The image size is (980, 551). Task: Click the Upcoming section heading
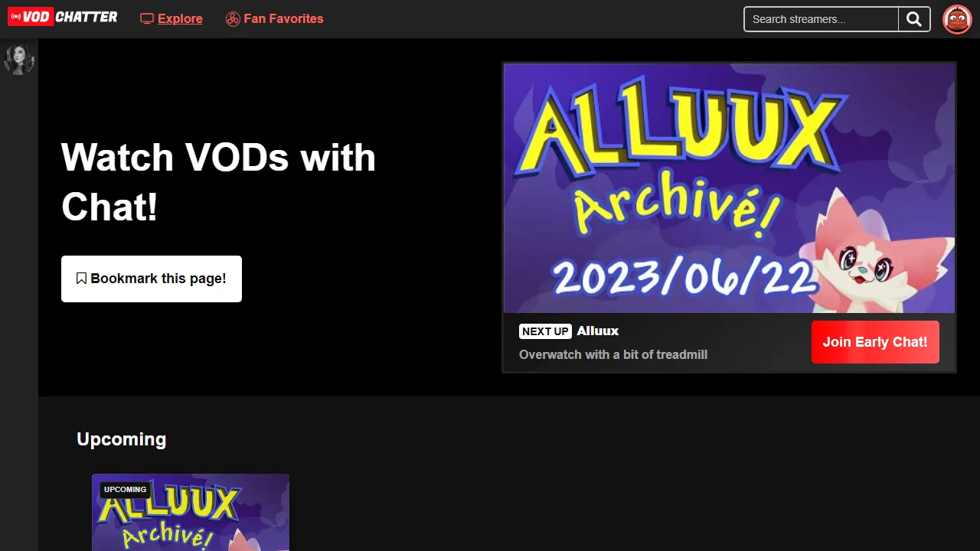click(121, 439)
